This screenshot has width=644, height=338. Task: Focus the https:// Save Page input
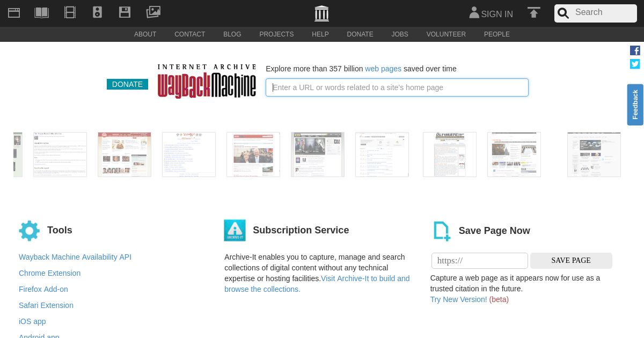[480, 261]
